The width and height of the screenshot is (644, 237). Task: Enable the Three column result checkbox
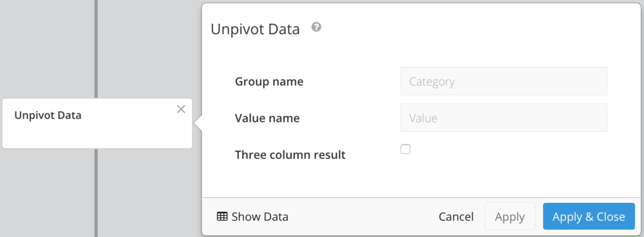[x=405, y=149]
